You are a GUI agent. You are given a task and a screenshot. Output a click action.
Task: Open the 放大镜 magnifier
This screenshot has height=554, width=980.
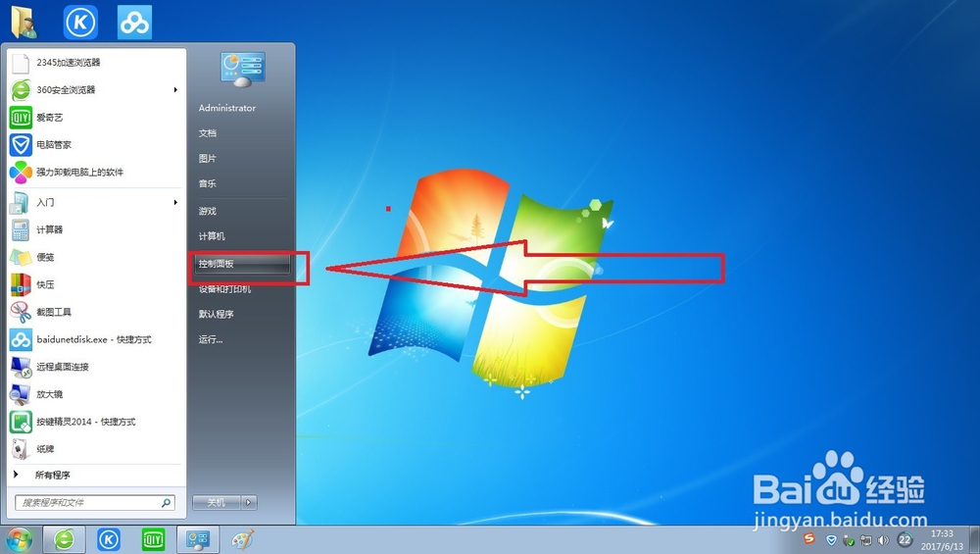click(x=96, y=394)
